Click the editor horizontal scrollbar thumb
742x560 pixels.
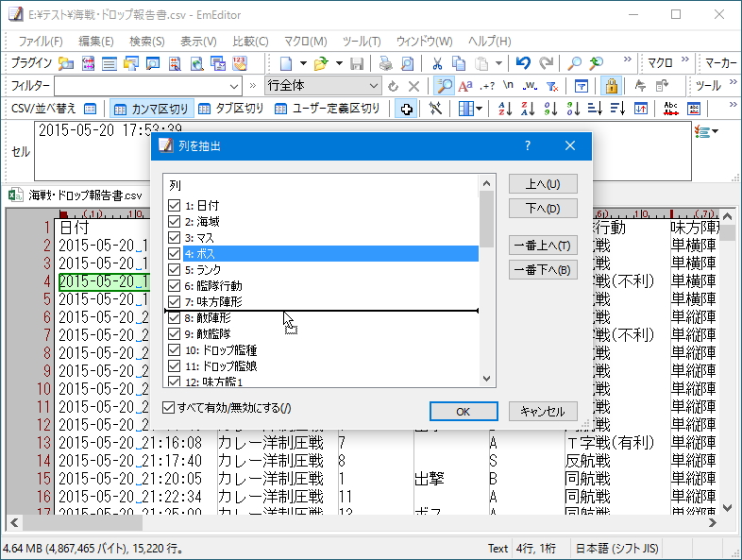(x=83, y=522)
